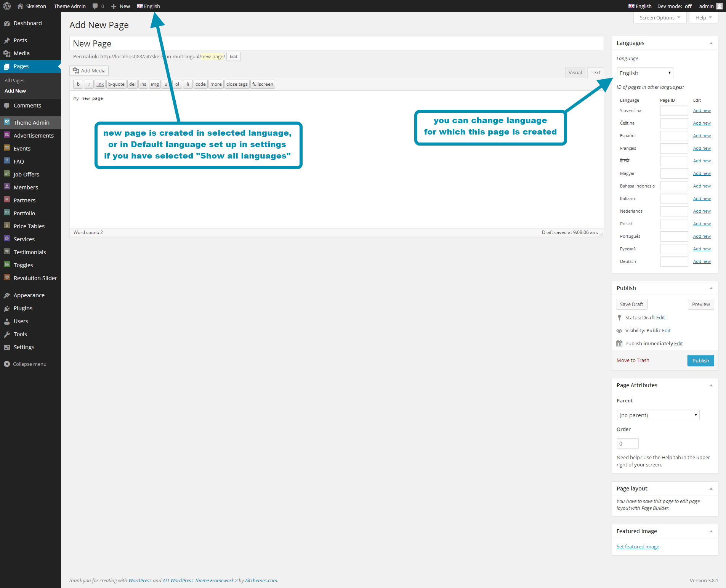
Task: Collapse the Page Attributes metabox
Action: [x=711, y=385]
